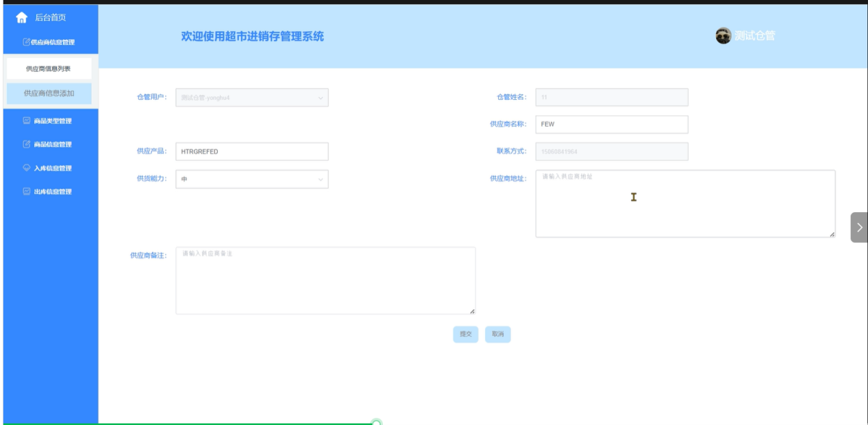Click the green progress bar handle
868x425 pixels.
376,422
